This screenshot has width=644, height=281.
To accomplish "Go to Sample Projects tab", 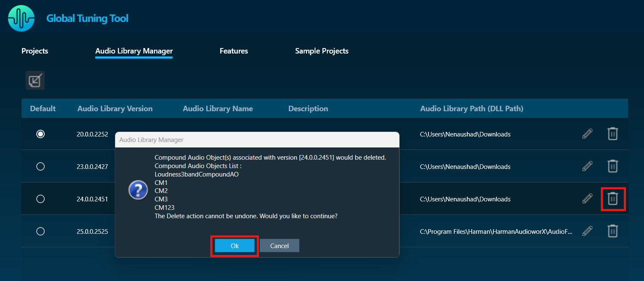I will pyautogui.click(x=321, y=51).
